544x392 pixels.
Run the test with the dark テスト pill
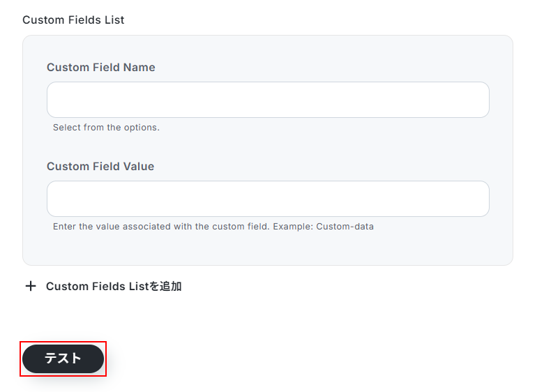63,359
